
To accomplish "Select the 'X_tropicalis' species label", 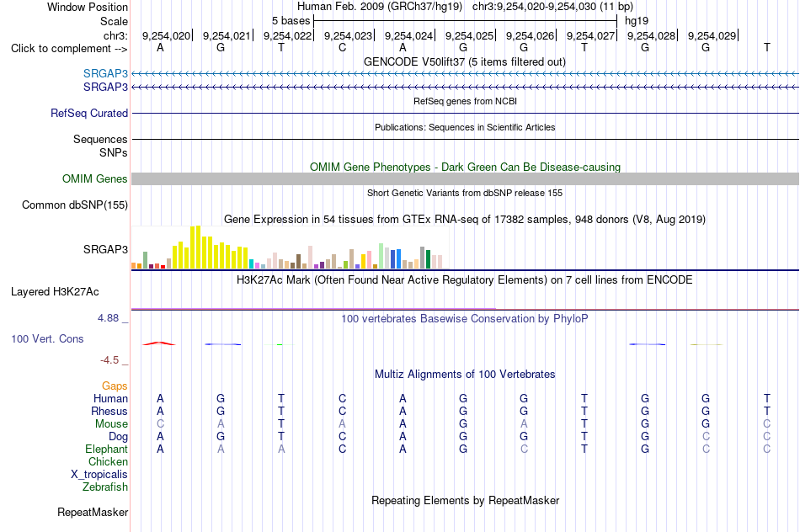I will click(x=99, y=475).
